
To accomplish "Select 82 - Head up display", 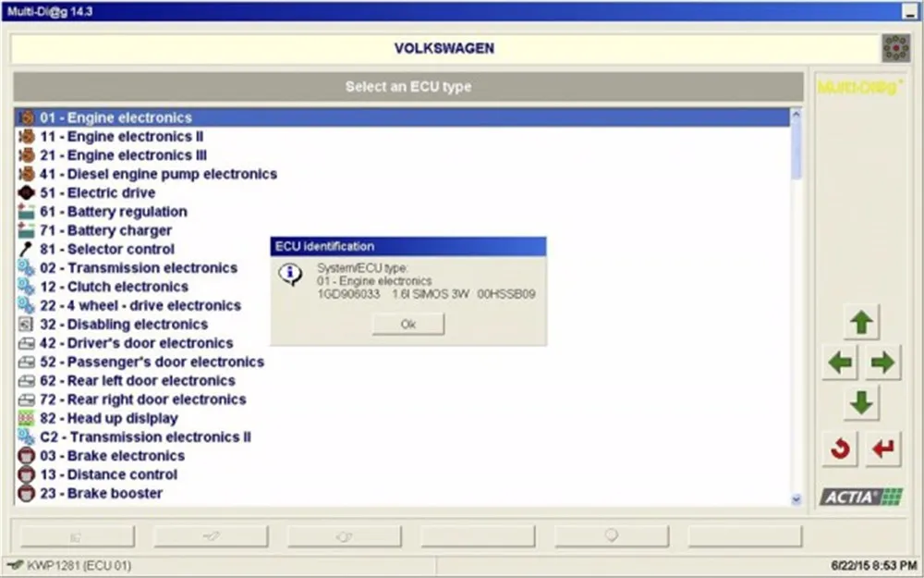I will [403, 418].
